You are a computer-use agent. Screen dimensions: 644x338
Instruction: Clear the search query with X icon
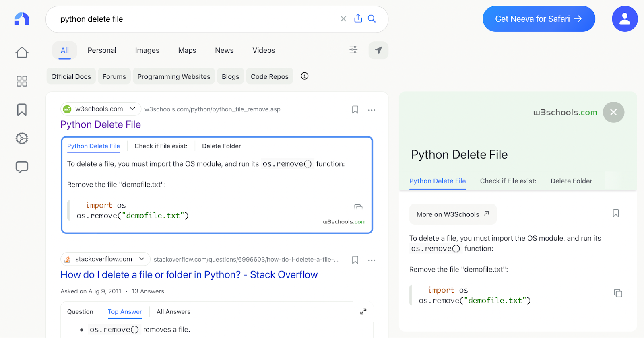click(343, 19)
